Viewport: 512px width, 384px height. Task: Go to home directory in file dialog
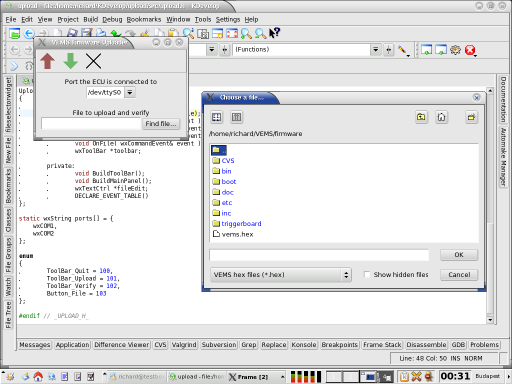click(x=441, y=117)
